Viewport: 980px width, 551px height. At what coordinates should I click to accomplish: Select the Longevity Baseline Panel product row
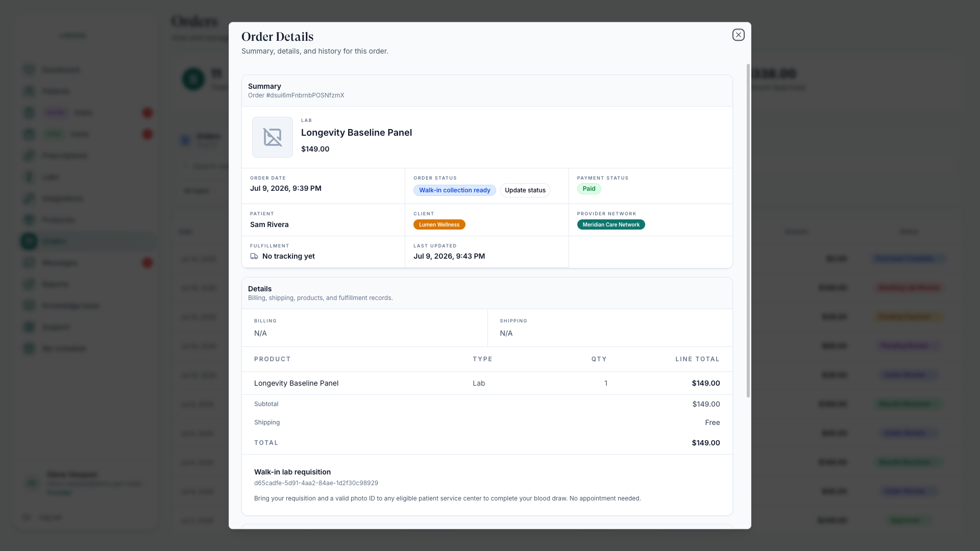click(x=487, y=383)
